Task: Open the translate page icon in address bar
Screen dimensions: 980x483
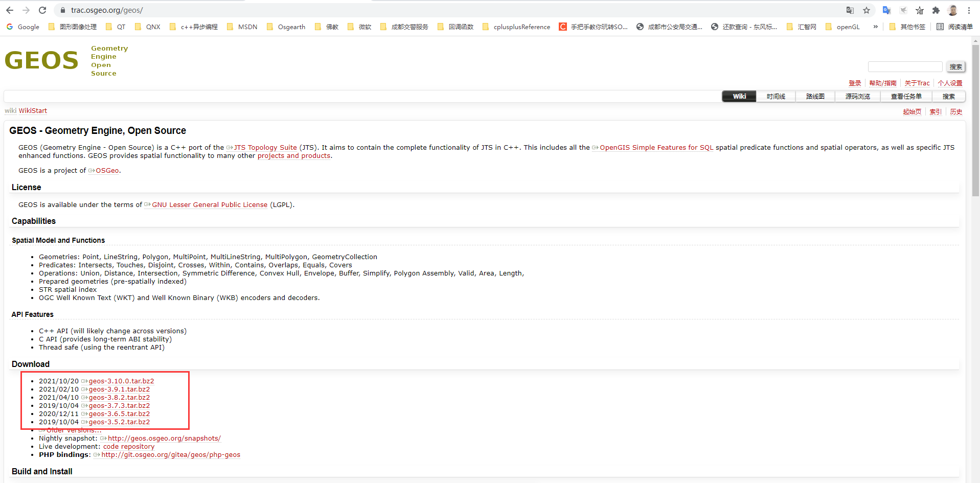Action: point(850,10)
